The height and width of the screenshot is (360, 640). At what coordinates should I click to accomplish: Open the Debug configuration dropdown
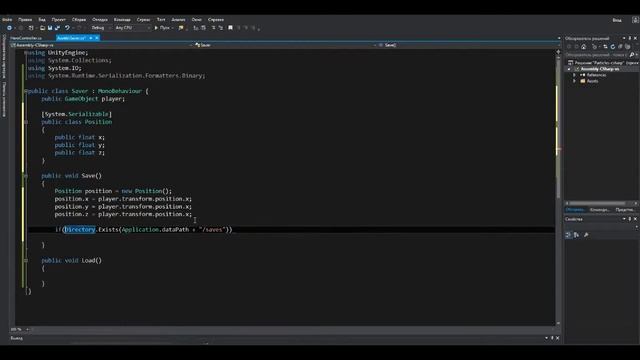(100, 28)
